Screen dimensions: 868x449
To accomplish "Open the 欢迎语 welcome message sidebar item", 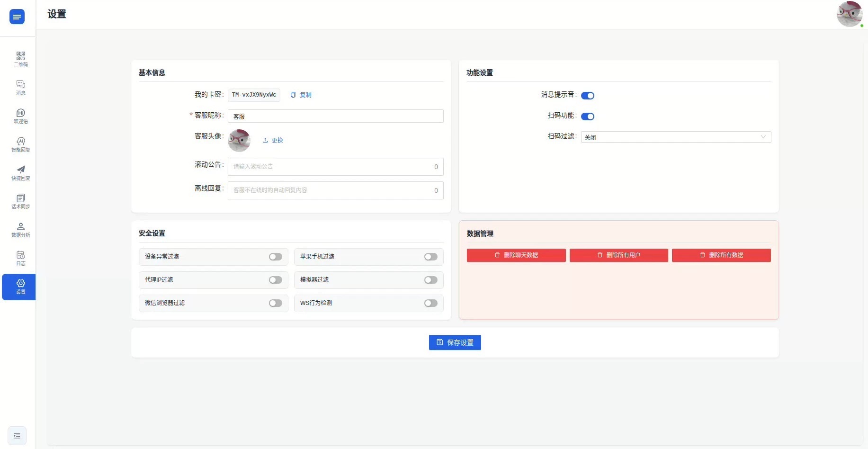I will [x=20, y=116].
